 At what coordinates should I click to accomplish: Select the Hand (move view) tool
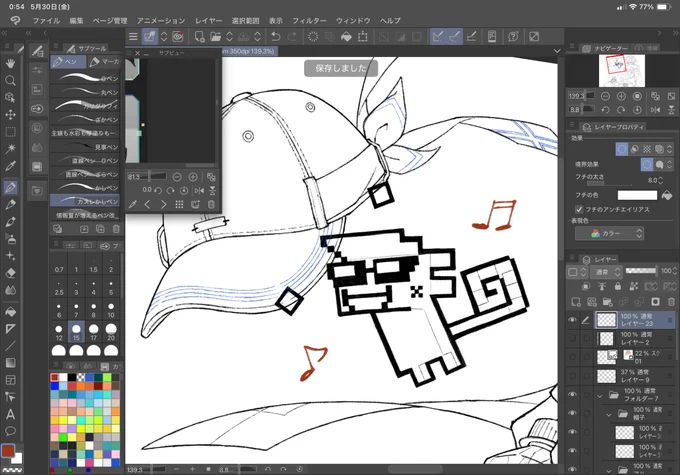[10, 63]
